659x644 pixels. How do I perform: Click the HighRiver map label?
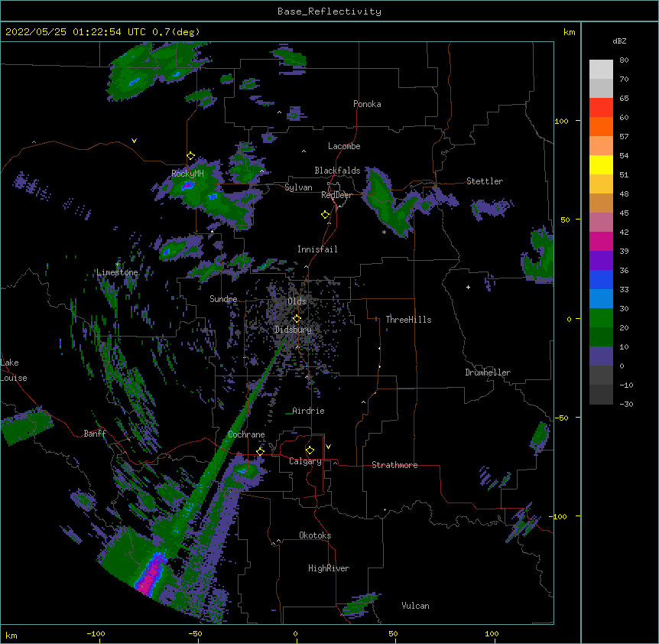click(x=329, y=568)
